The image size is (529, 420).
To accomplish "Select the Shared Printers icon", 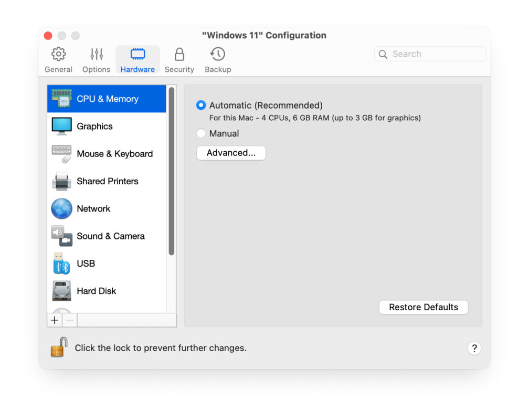I will 61,181.
